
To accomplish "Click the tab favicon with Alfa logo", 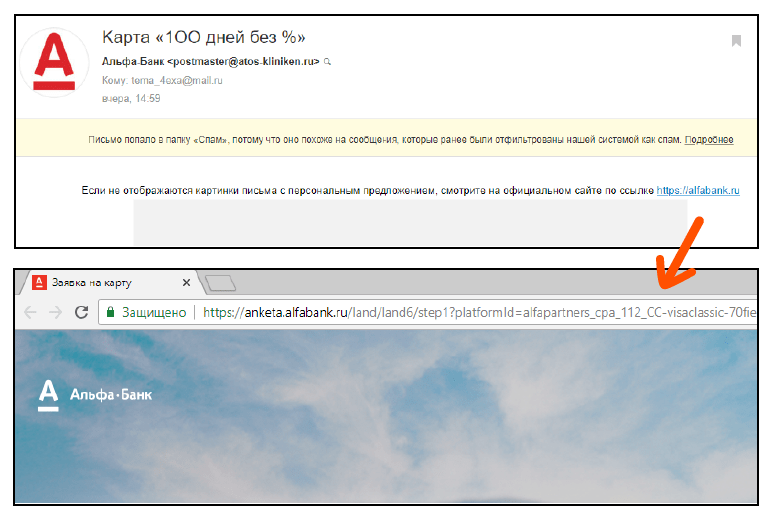I will [39, 283].
